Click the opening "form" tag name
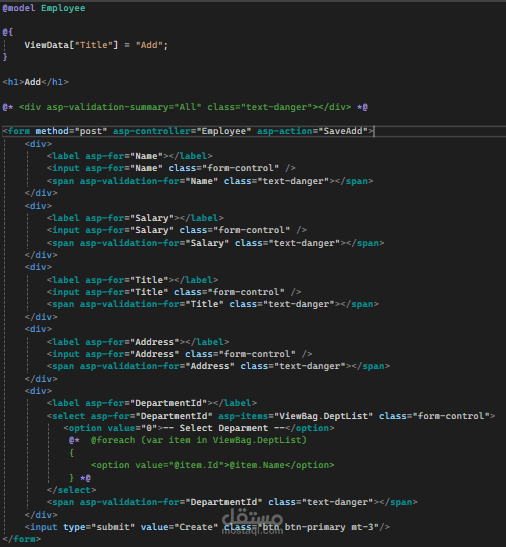 click(19, 131)
